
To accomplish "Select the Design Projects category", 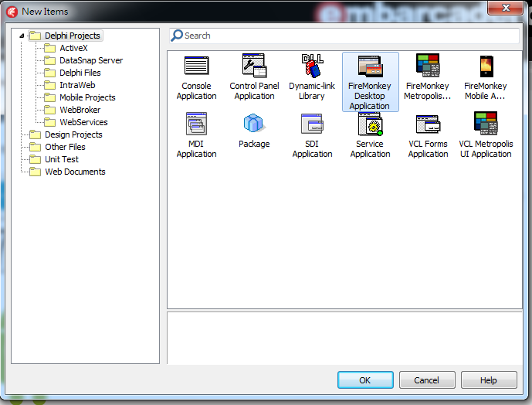I will [73, 134].
